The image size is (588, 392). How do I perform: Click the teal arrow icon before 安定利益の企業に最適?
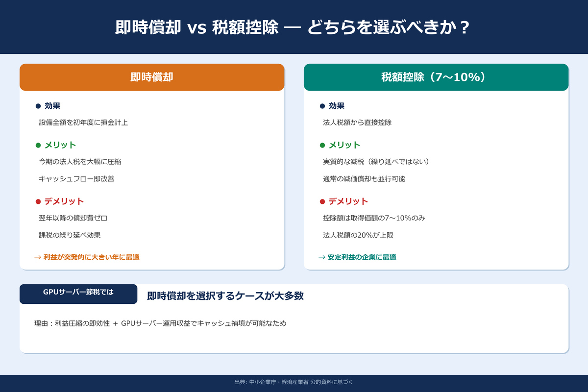pyautogui.click(x=322, y=256)
